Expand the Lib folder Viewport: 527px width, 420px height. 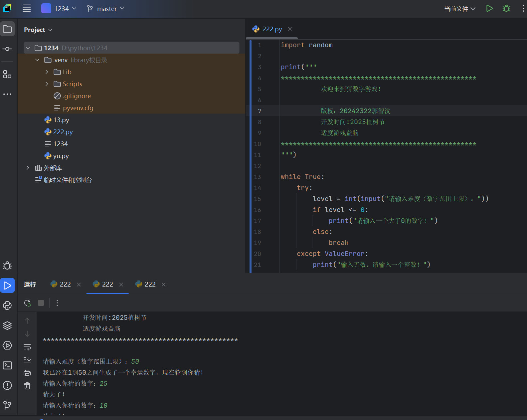47,72
